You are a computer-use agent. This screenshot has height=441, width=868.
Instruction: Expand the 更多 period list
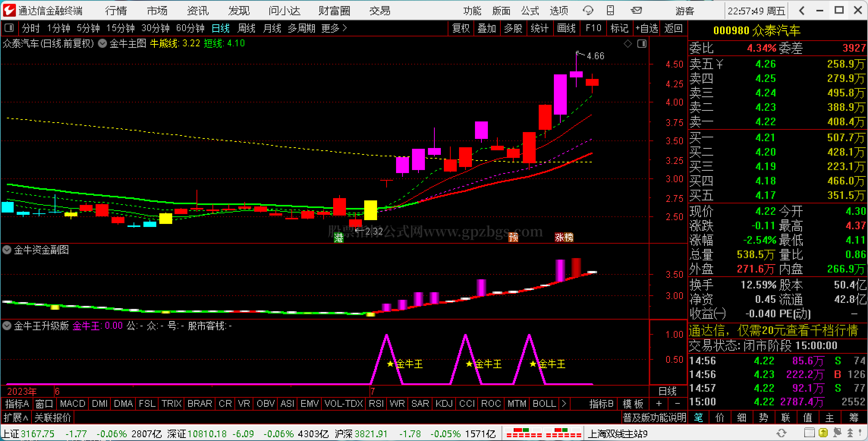334,28
